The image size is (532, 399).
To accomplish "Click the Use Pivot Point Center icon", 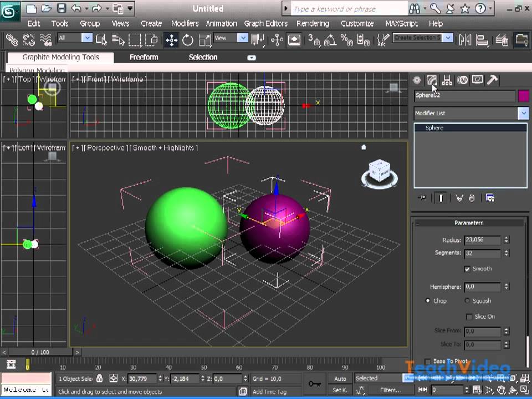I will (258, 40).
